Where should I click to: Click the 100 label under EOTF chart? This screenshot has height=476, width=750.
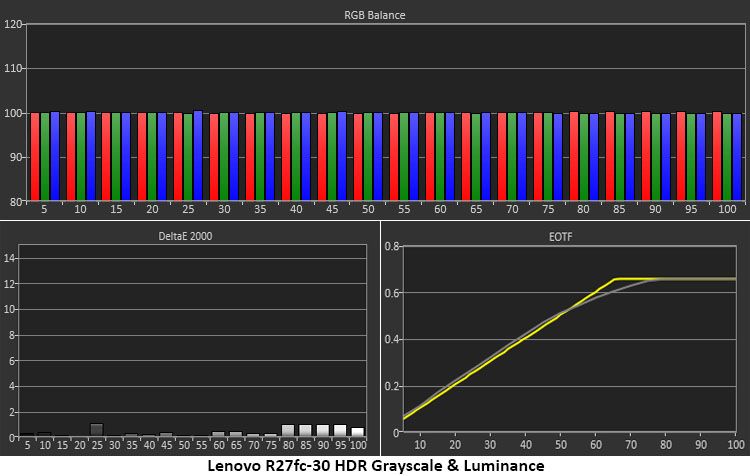pos(736,445)
